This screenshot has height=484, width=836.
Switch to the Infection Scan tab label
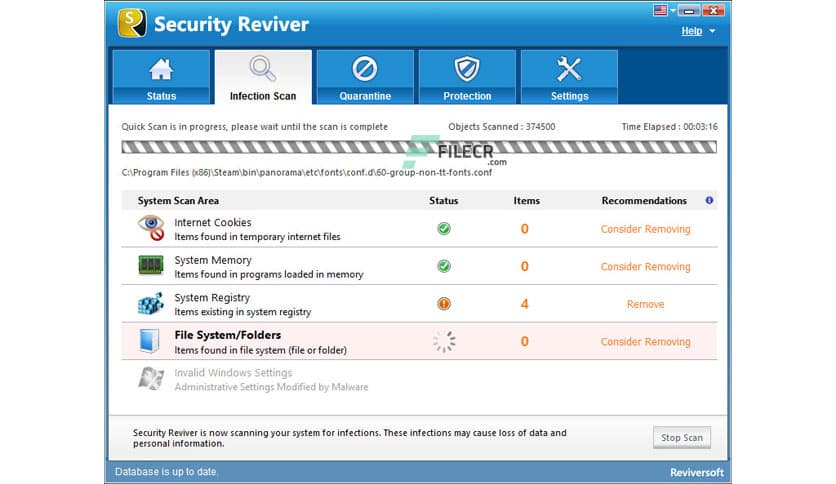pos(262,96)
